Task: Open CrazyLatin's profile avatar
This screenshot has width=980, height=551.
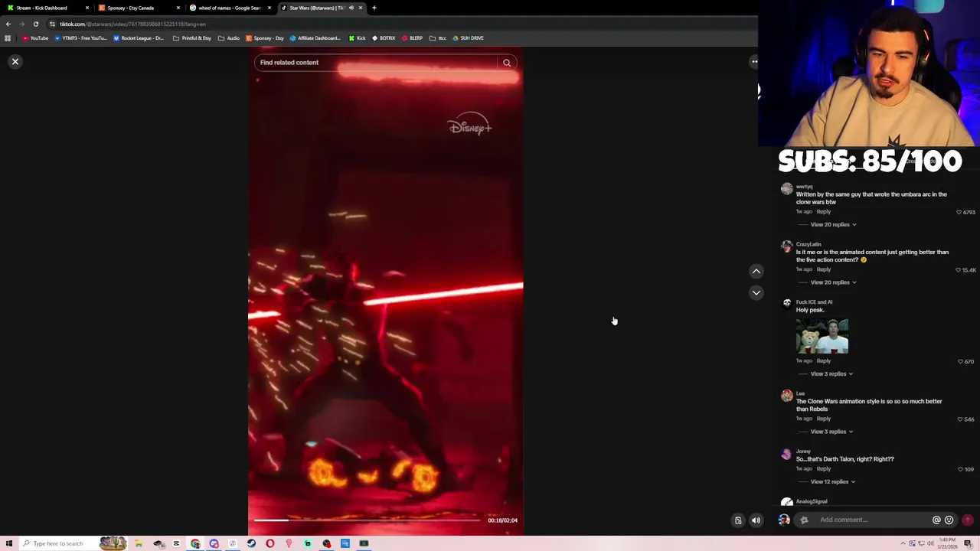Action: coord(786,246)
